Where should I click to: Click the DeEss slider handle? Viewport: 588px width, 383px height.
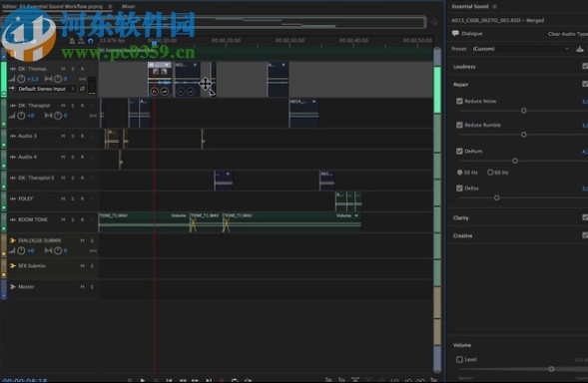pyautogui.click(x=497, y=197)
